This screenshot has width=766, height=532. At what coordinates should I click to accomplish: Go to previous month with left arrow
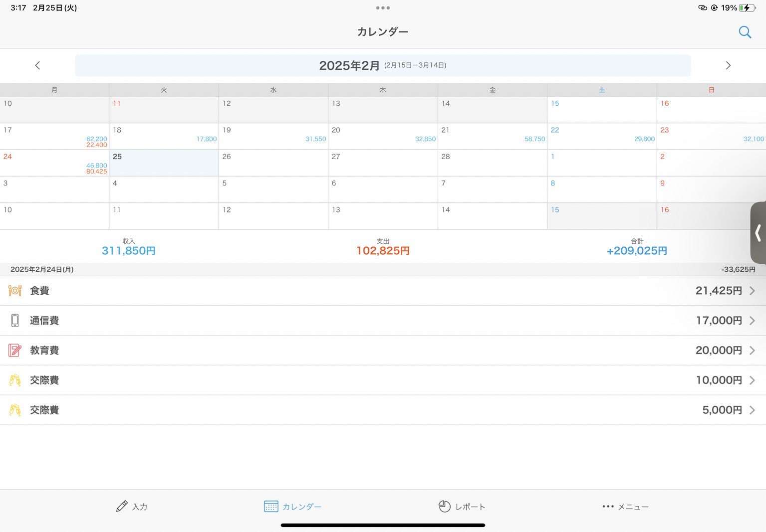[x=37, y=65]
